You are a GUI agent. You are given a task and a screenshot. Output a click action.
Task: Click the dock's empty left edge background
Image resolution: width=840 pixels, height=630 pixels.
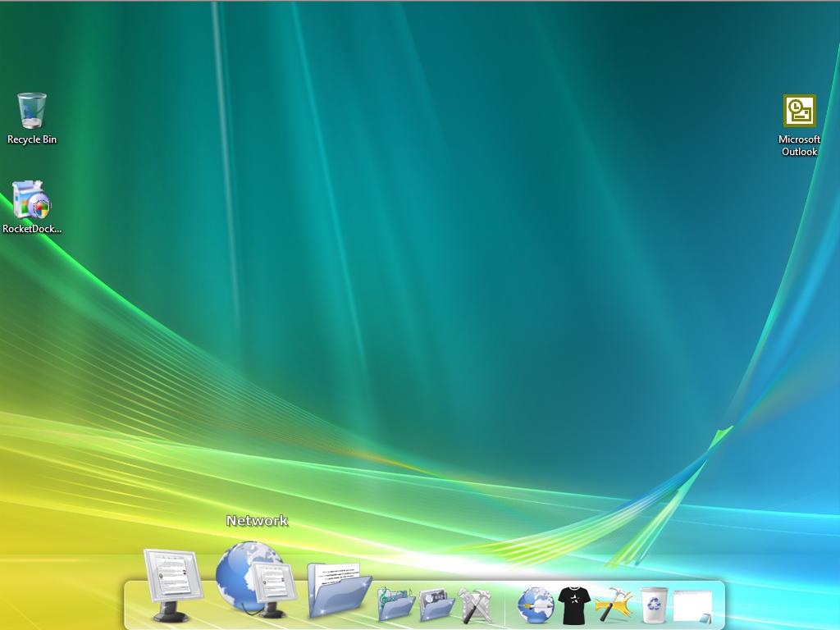[134, 607]
